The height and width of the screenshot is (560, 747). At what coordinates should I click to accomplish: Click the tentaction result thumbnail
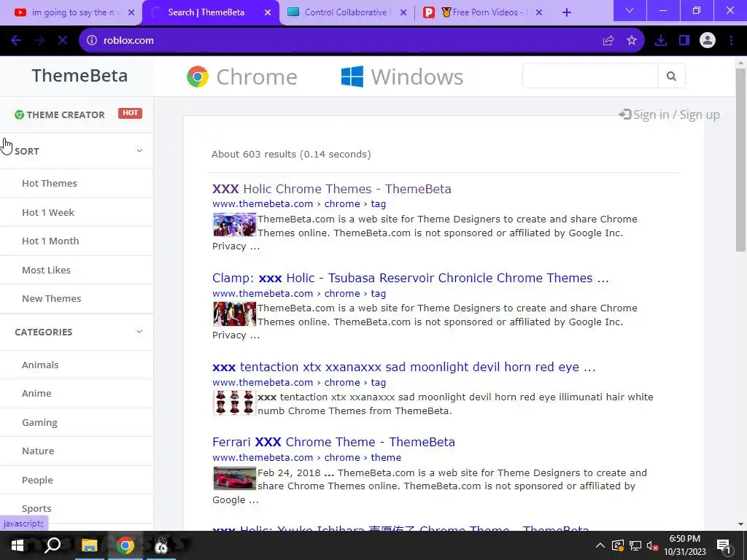tap(234, 402)
